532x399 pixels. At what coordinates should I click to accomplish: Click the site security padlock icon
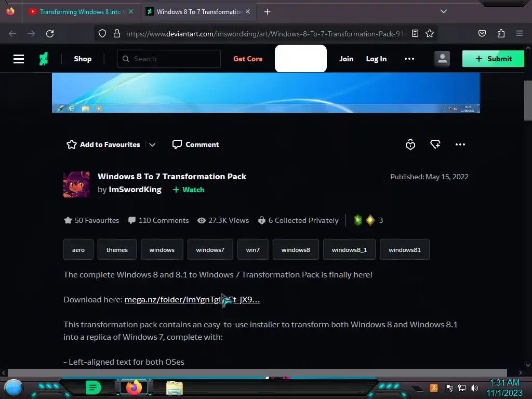[x=117, y=34]
